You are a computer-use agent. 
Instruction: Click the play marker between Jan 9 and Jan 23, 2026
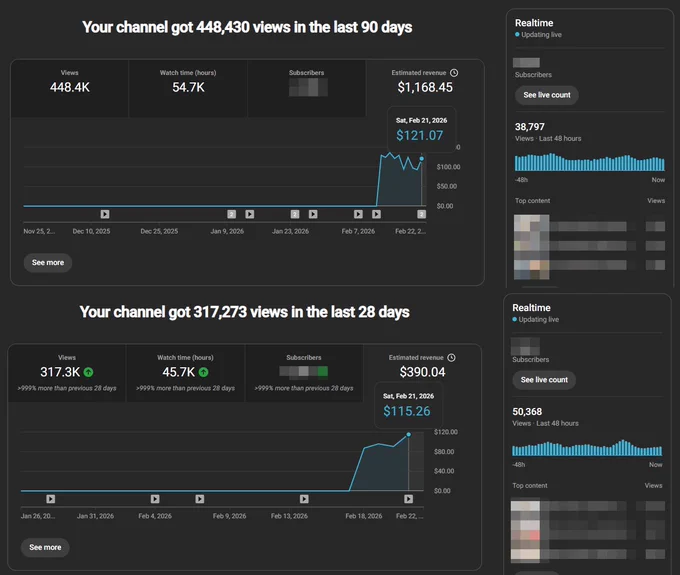tap(249, 214)
